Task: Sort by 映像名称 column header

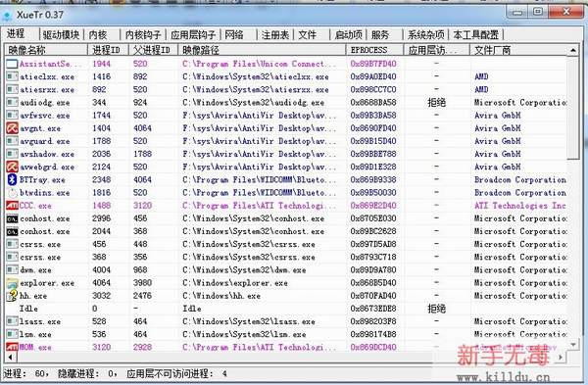Action: [x=46, y=50]
